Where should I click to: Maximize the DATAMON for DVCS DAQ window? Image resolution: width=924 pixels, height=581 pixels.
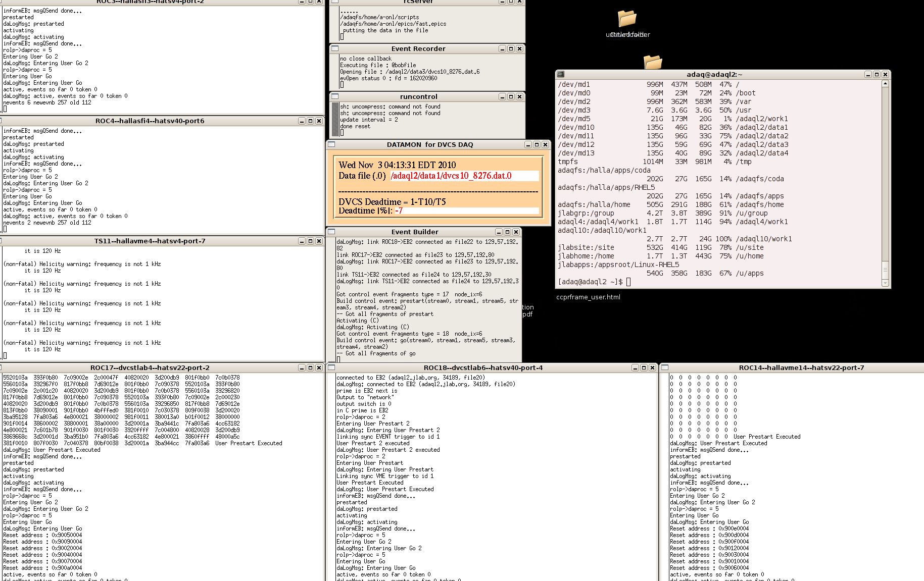[537, 144]
